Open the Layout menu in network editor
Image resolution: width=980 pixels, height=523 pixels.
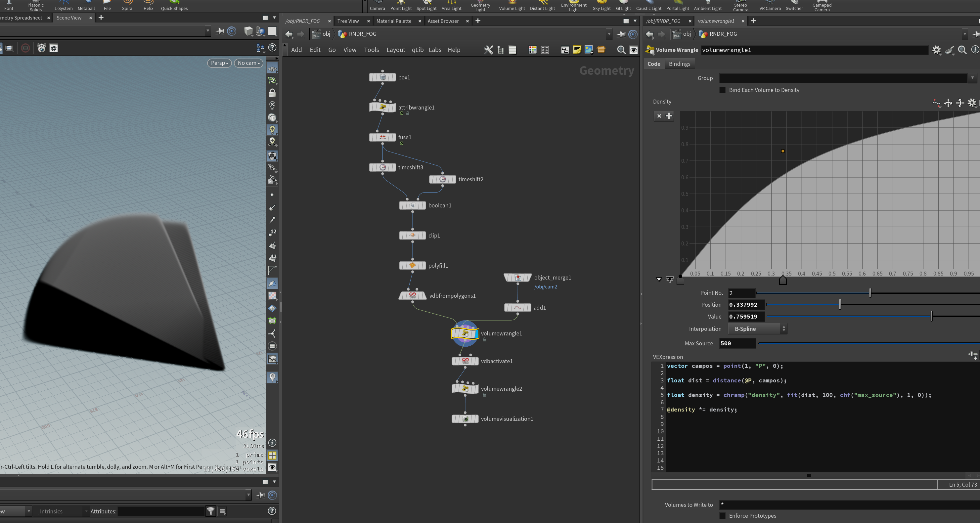(x=396, y=50)
